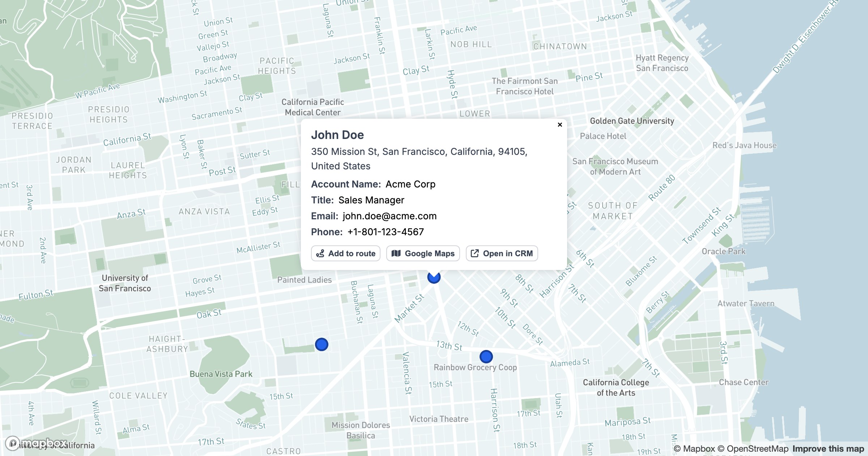Click the San Francisco Museum of Modern Art label
Screen dimensions: 868x456
click(x=615, y=166)
